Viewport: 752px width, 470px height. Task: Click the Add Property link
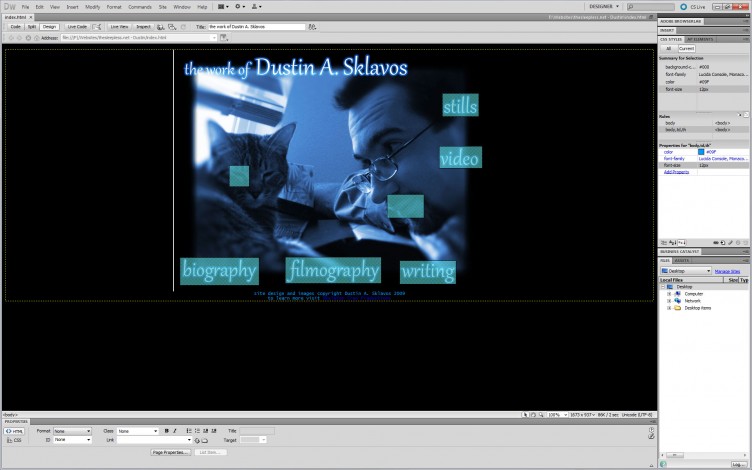pyautogui.click(x=676, y=172)
